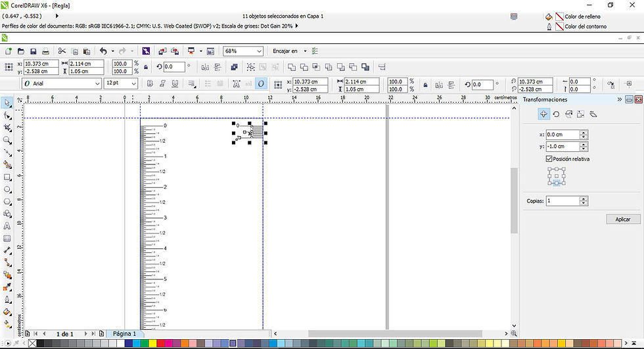Select the Connector tool

pos(7,262)
